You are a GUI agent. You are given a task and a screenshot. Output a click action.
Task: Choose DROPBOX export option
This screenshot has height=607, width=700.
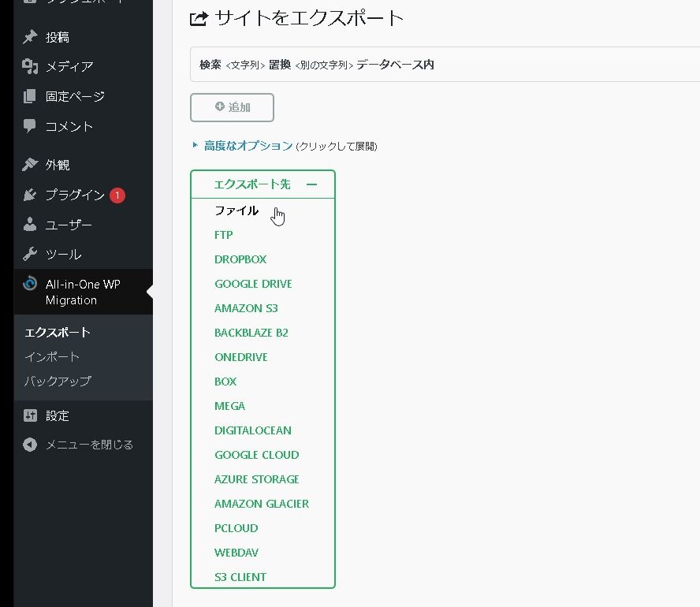pyautogui.click(x=240, y=259)
